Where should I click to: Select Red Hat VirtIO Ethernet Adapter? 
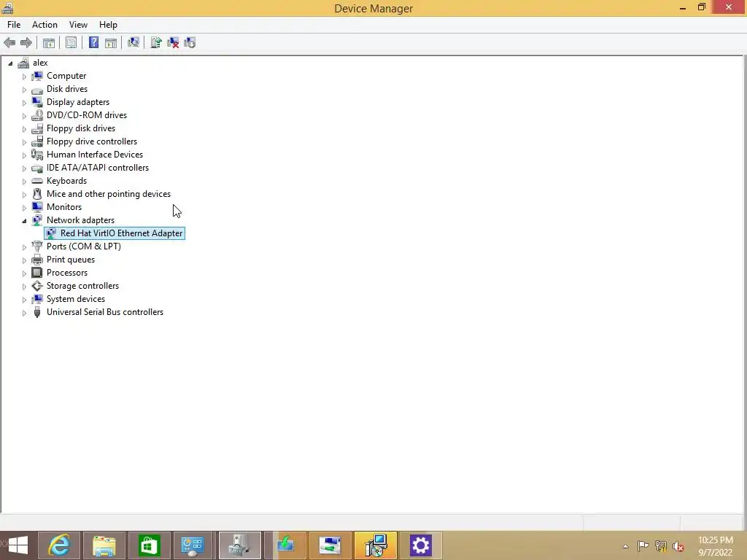click(x=115, y=233)
